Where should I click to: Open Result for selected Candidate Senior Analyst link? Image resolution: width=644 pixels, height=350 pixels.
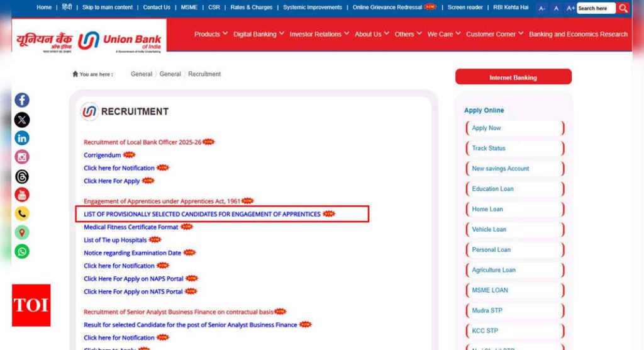190,325
